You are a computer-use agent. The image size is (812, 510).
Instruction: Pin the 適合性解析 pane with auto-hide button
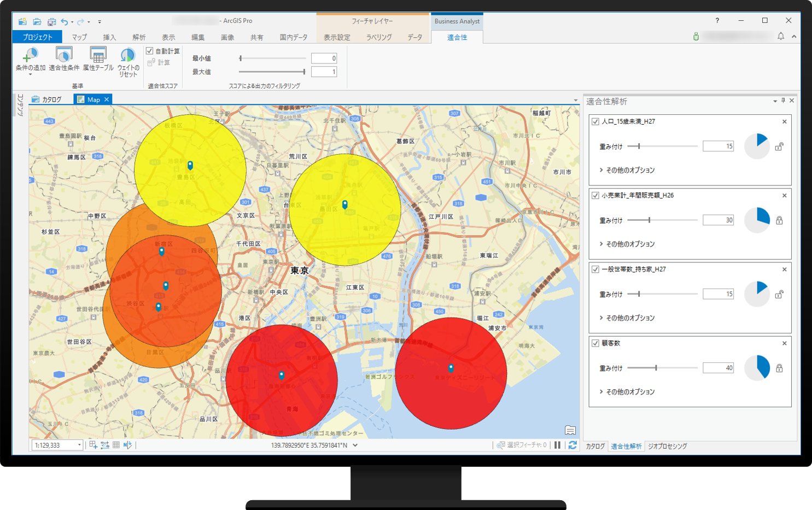(783, 101)
